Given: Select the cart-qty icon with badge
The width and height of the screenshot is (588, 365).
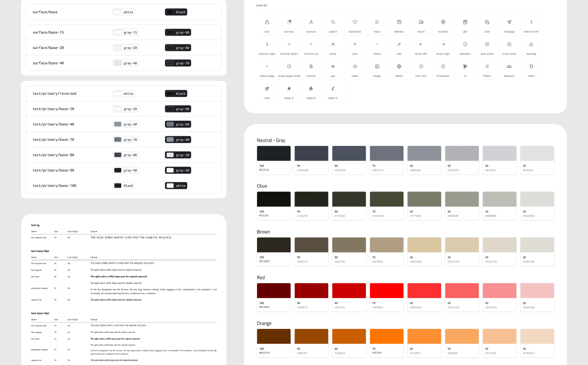Looking at the screenshot, I should [289, 22].
